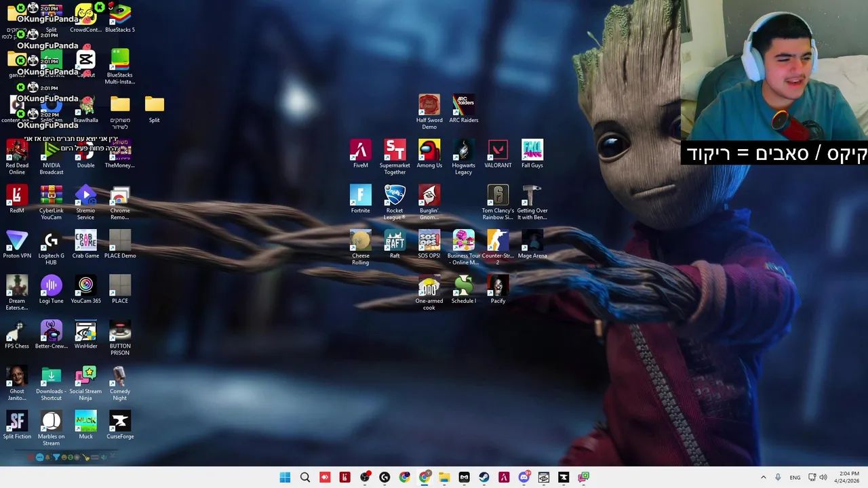Click the One-armed cook icon

[x=429, y=293]
